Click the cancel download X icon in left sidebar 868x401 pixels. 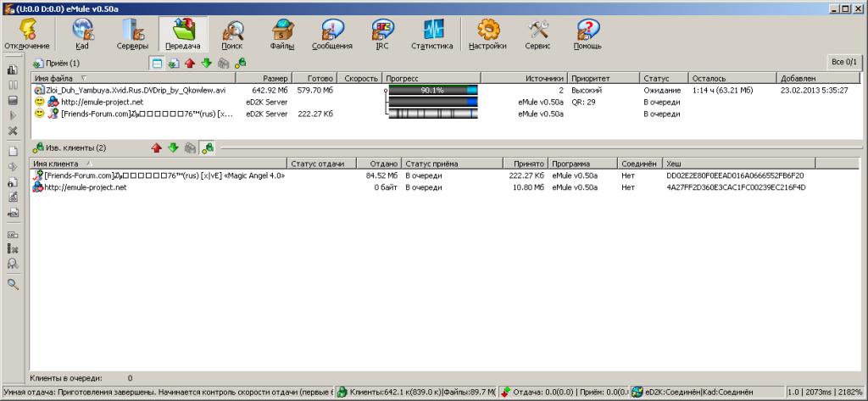(13, 131)
